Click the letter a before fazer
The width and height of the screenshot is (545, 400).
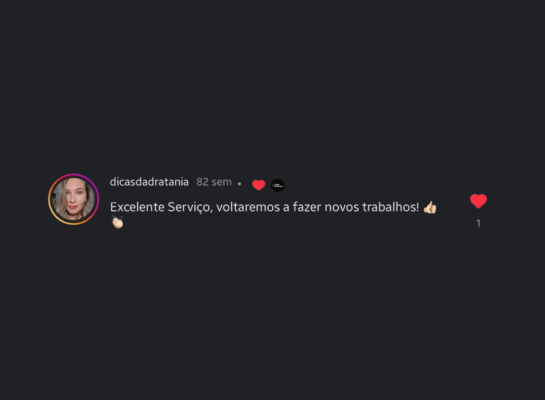(x=286, y=208)
